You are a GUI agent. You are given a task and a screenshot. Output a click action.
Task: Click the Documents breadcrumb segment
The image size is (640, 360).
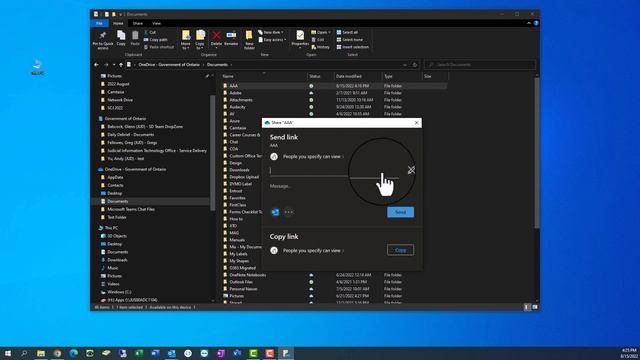pos(217,64)
